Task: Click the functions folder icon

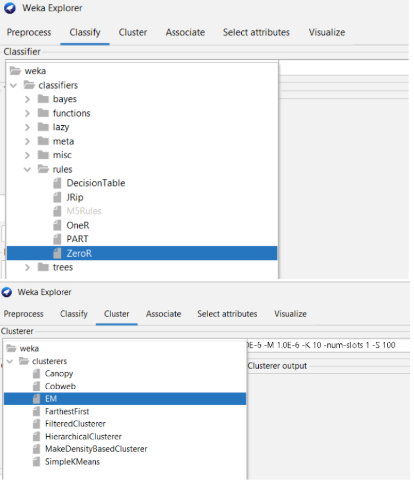Action: point(43,113)
